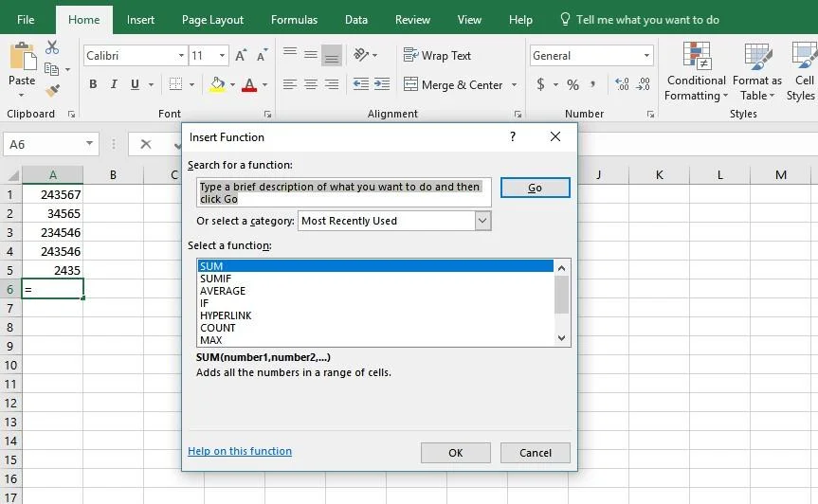Select HYPERLINK in function list

point(375,315)
